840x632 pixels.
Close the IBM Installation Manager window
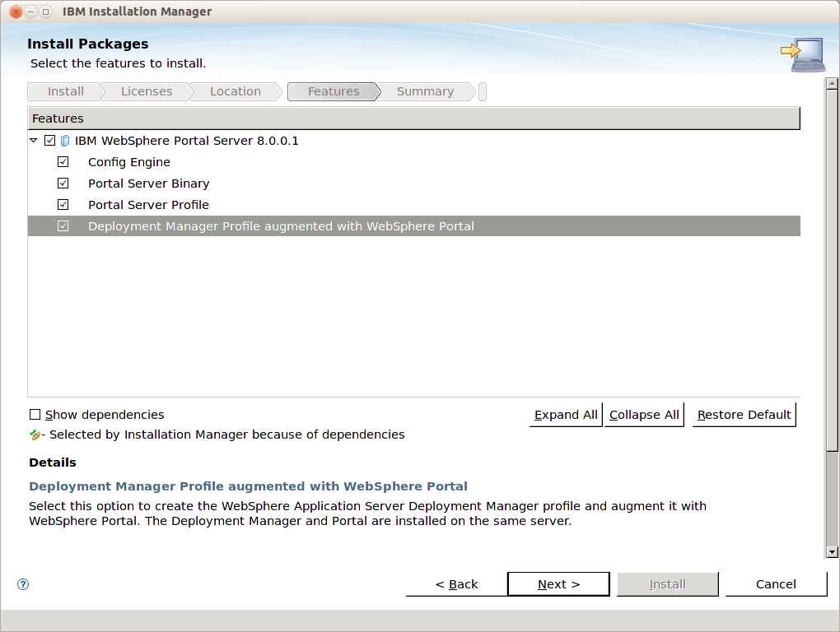click(x=16, y=12)
